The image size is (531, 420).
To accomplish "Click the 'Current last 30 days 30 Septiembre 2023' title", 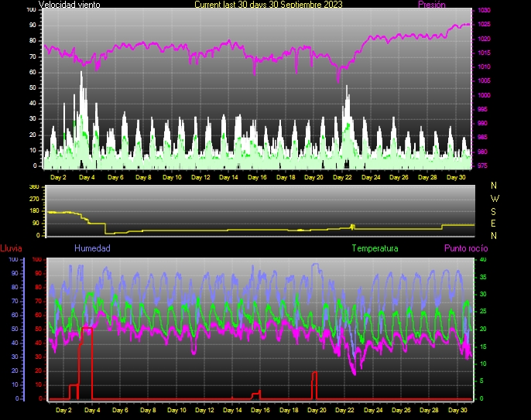I will pos(269,5).
